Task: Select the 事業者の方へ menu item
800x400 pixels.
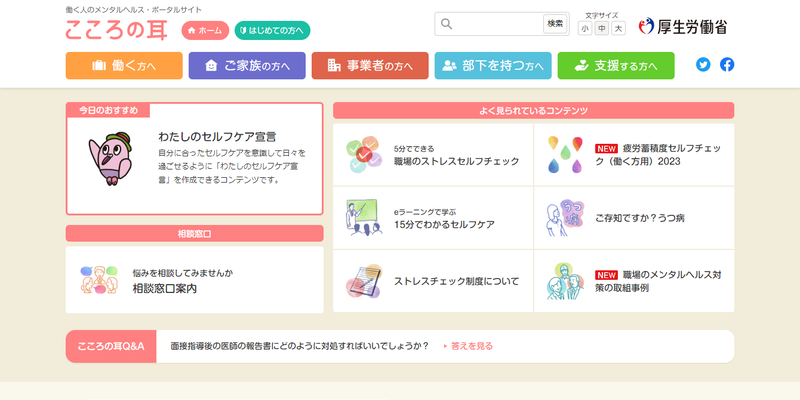Action: point(370,66)
